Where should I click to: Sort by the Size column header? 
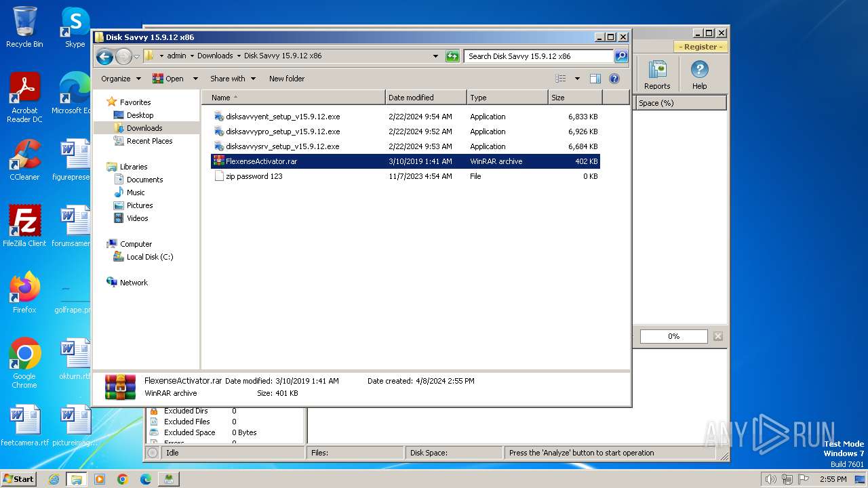[x=575, y=98]
